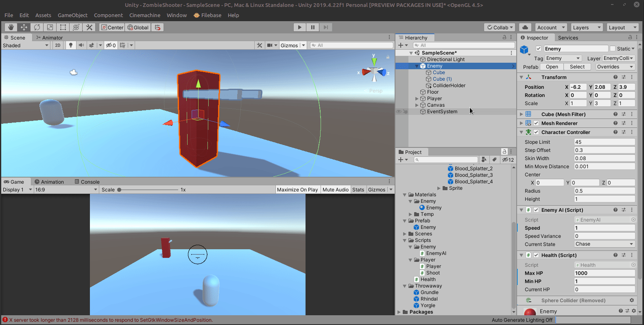
Task: Toggle Maximize On Play
Action: click(297, 189)
